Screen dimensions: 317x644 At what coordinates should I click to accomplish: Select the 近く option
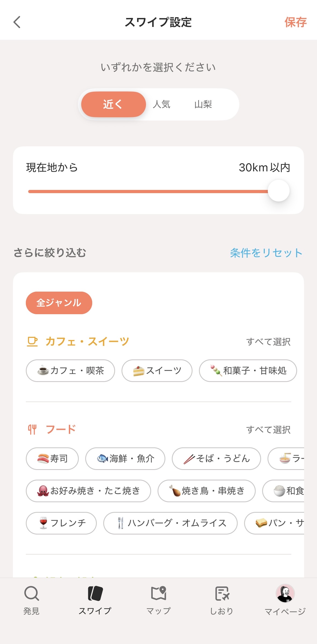(113, 104)
